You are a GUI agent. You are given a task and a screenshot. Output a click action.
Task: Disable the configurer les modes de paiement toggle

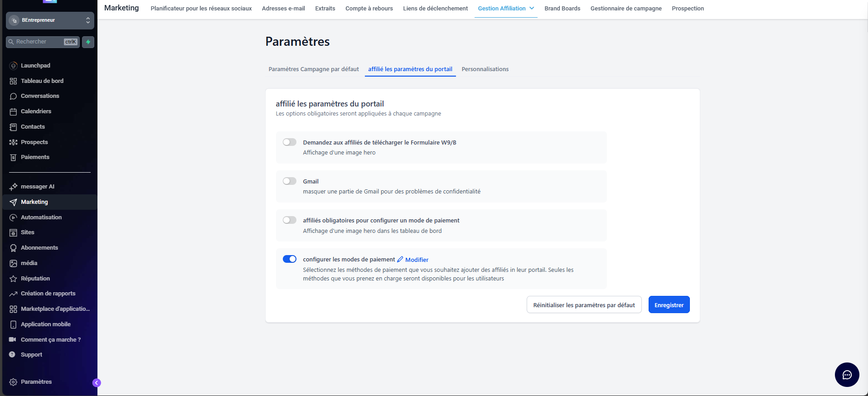tap(289, 259)
